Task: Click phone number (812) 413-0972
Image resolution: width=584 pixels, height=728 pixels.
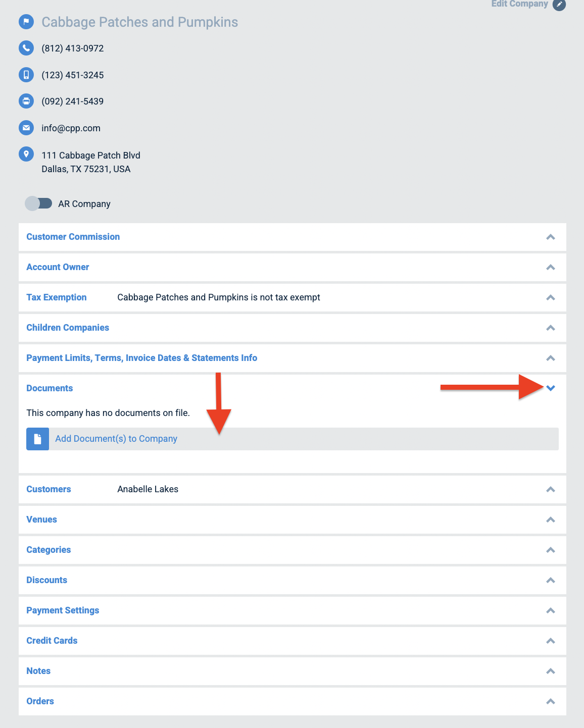Action: (73, 48)
